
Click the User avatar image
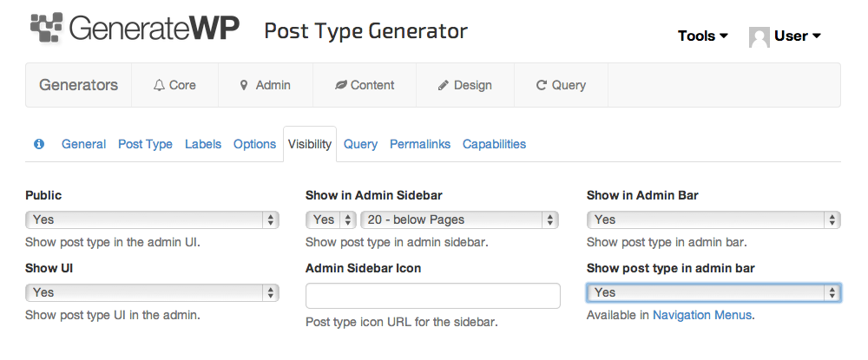tap(759, 36)
